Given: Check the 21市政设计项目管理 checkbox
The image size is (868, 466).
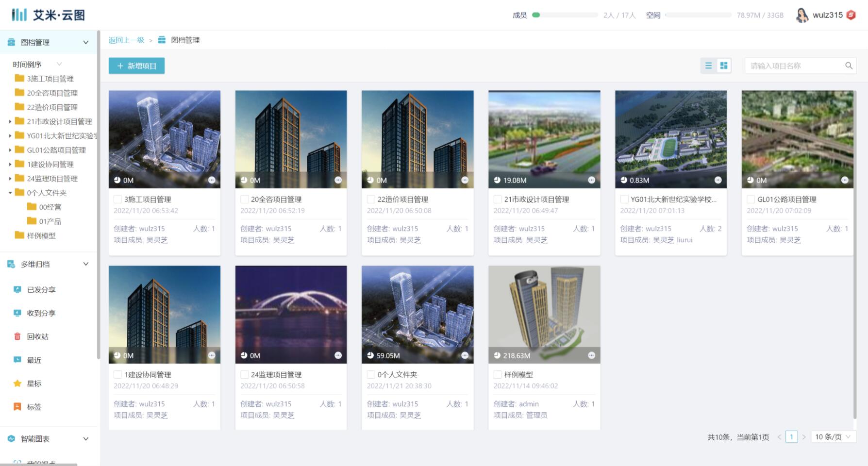Looking at the screenshot, I should [498, 199].
